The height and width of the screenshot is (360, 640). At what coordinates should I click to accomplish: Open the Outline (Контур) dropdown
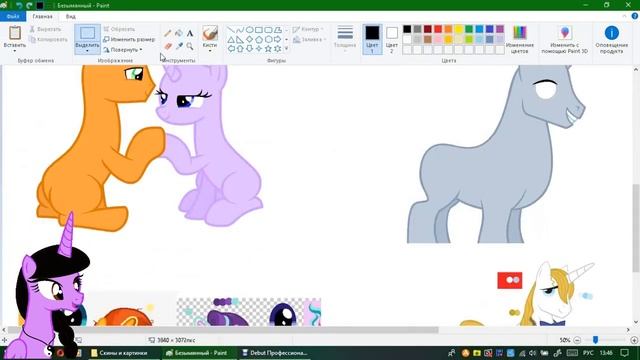tap(308, 29)
